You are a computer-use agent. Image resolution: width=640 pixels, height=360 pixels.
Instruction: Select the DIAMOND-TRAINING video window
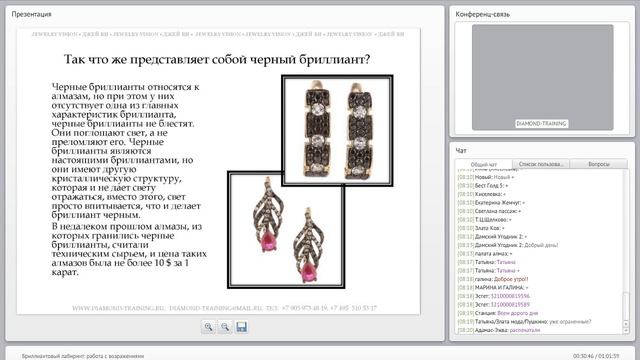point(542,77)
